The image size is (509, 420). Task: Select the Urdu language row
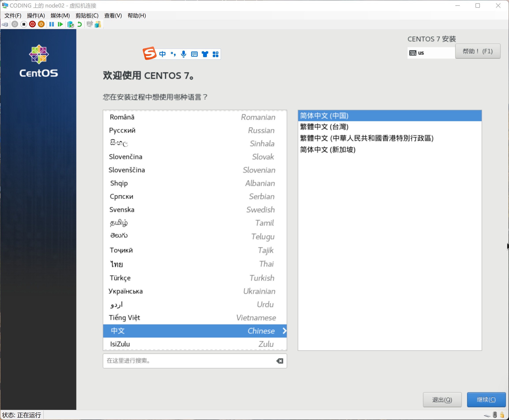(x=195, y=304)
